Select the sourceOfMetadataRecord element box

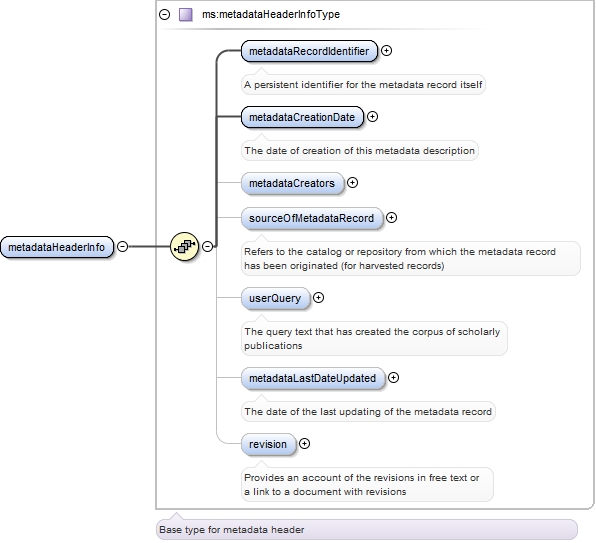coord(312,218)
